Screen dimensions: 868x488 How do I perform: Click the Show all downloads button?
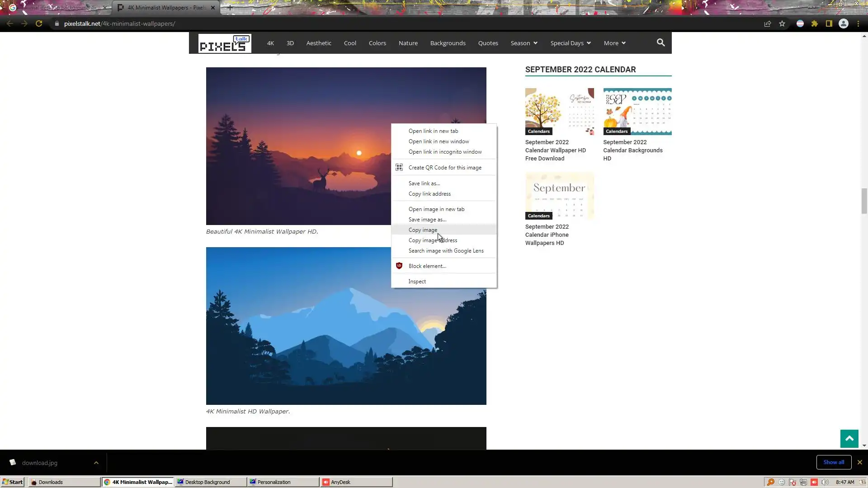833,462
